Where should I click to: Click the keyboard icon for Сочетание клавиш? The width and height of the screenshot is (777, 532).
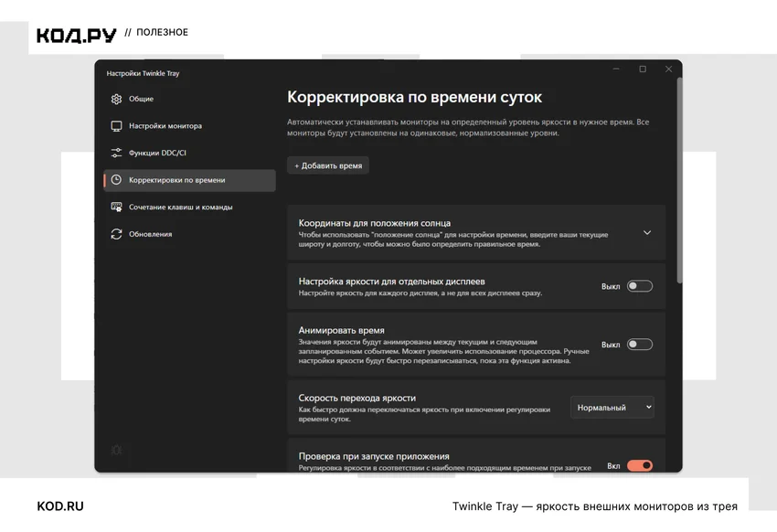point(116,207)
